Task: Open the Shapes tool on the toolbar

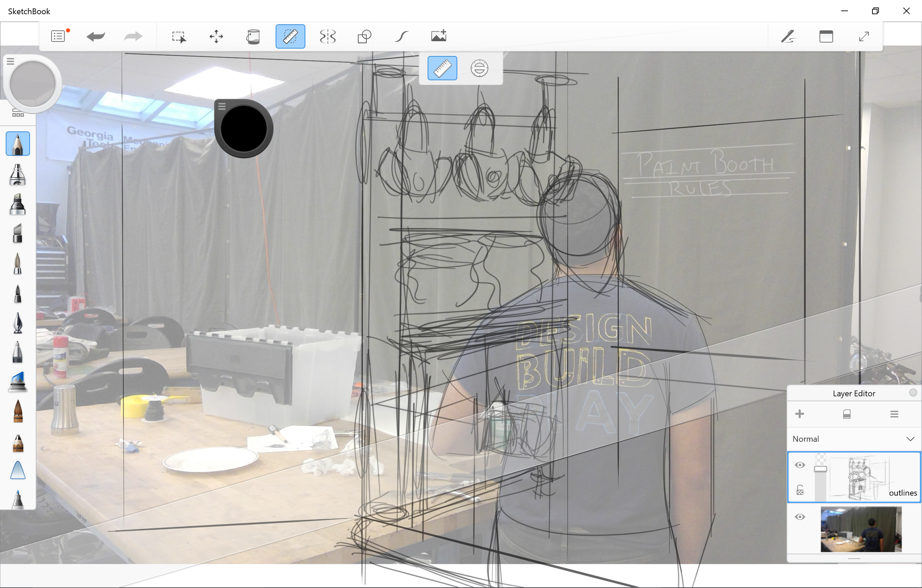Action: (363, 36)
